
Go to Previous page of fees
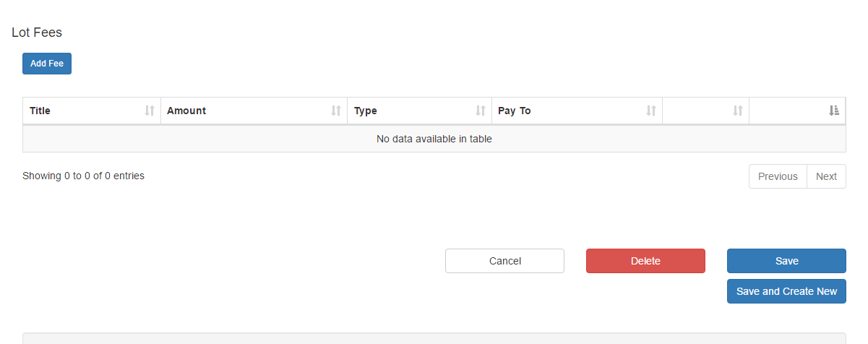click(778, 176)
